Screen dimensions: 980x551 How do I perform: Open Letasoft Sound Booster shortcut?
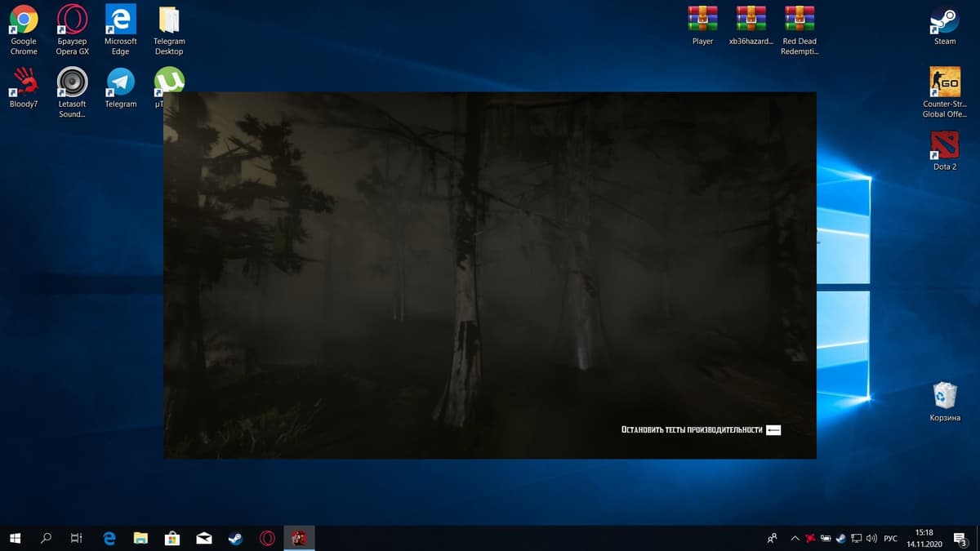pyautogui.click(x=72, y=83)
